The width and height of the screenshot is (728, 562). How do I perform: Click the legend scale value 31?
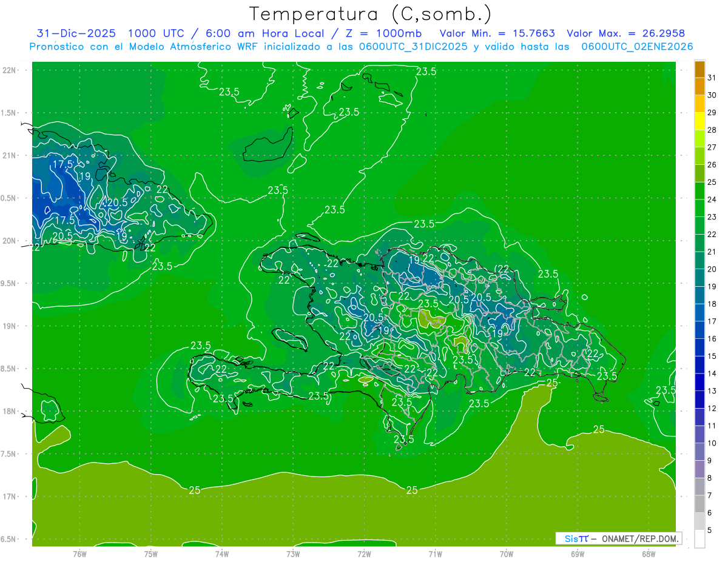pos(712,78)
